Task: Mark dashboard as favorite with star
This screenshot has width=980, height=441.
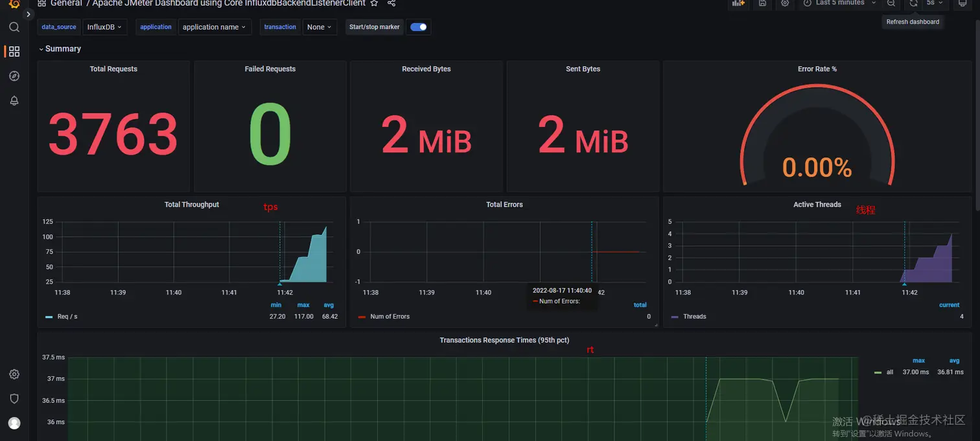Action: coord(374,3)
